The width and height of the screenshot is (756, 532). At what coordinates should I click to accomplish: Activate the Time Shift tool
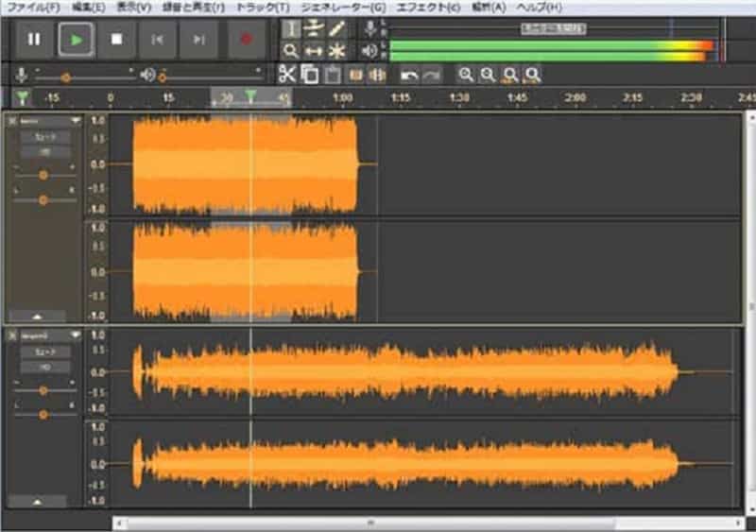point(314,51)
